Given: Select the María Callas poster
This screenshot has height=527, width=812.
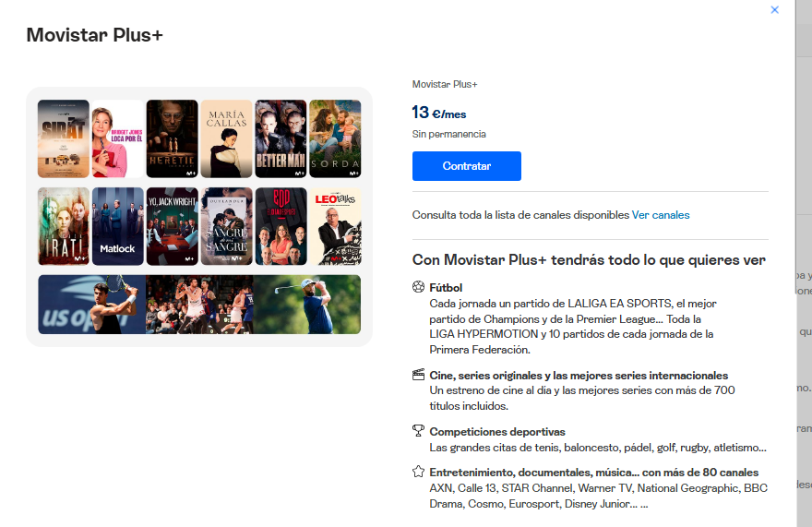Looking at the screenshot, I should coord(226,138).
